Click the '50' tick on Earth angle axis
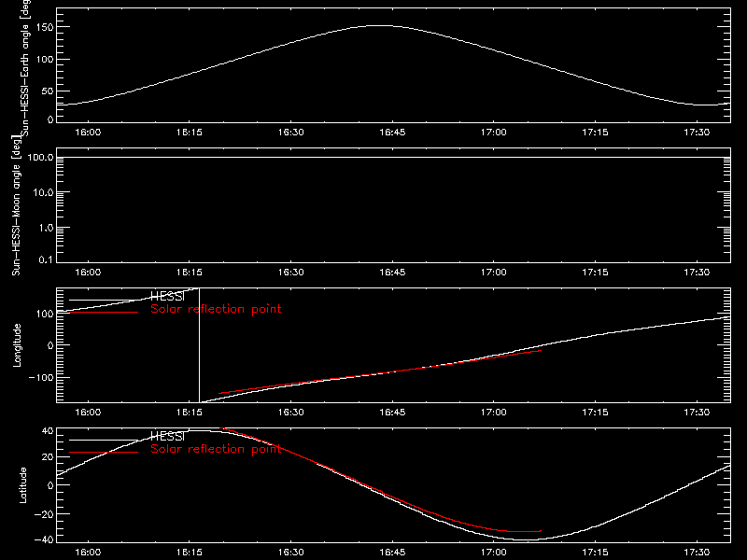 [48, 91]
